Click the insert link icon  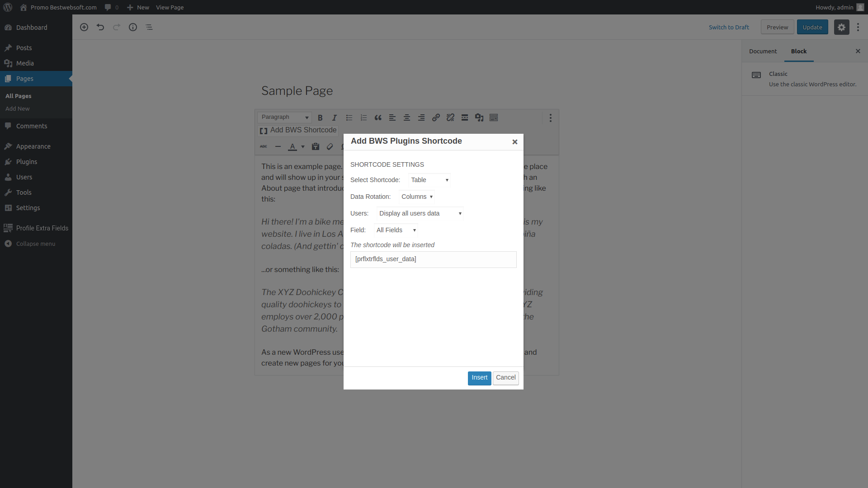coord(436,118)
